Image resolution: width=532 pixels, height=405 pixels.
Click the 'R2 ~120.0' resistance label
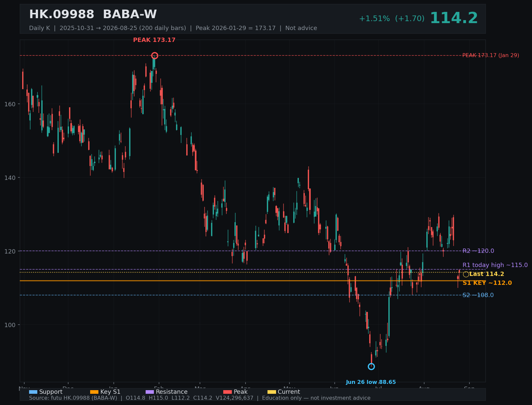coord(478,251)
